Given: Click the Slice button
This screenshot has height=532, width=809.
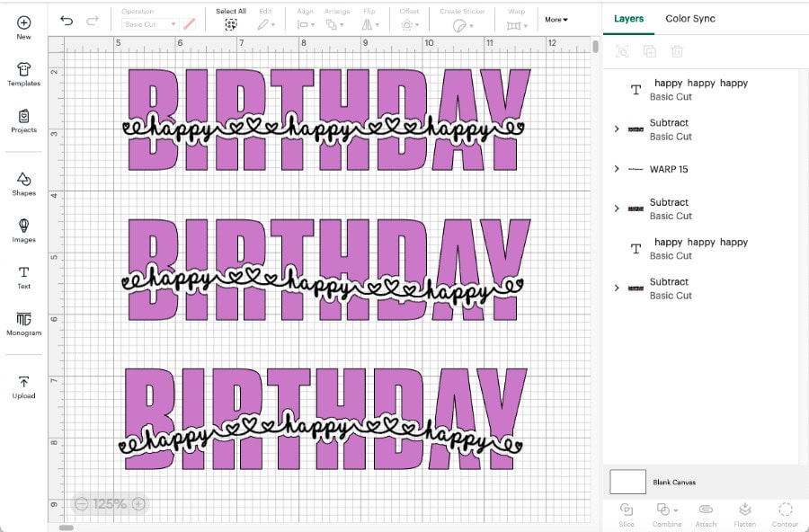Looking at the screenshot, I should [627, 514].
